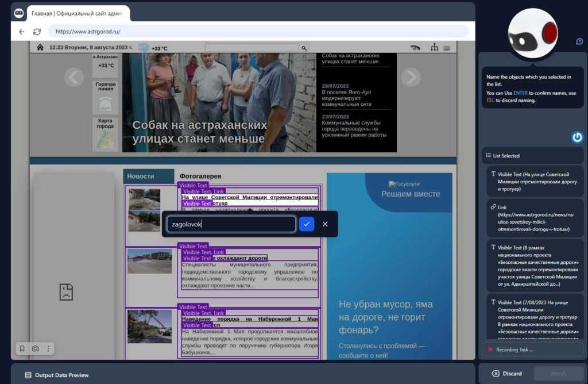Go back using the browser back arrow

coord(22,32)
